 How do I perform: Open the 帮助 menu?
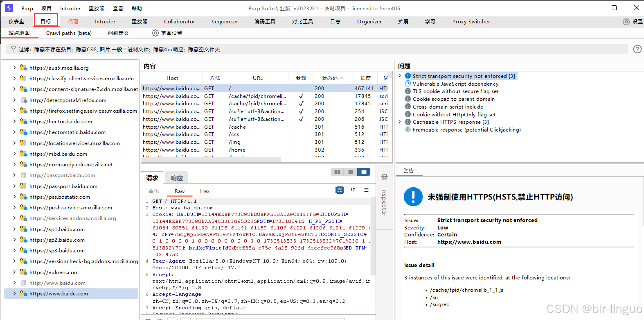(x=137, y=8)
